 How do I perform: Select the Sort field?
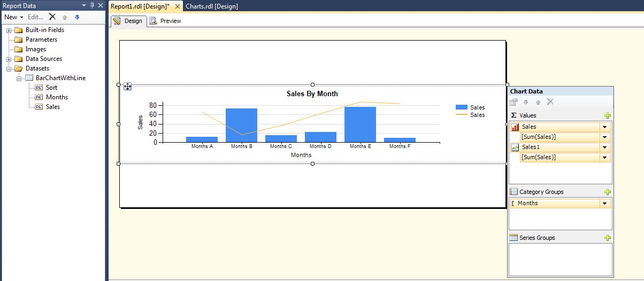point(51,88)
